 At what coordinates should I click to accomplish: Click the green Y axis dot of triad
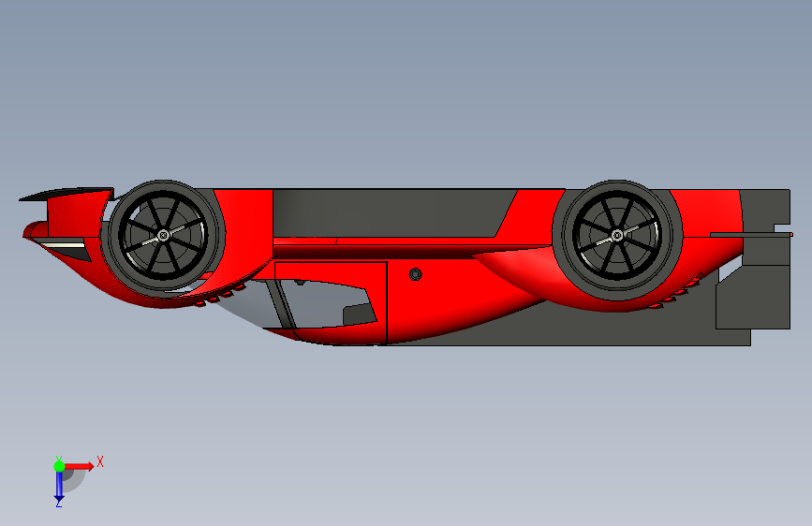[x=59, y=466]
